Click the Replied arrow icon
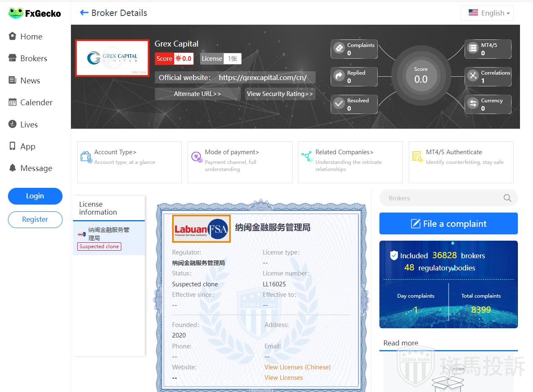 tap(339, 76)
